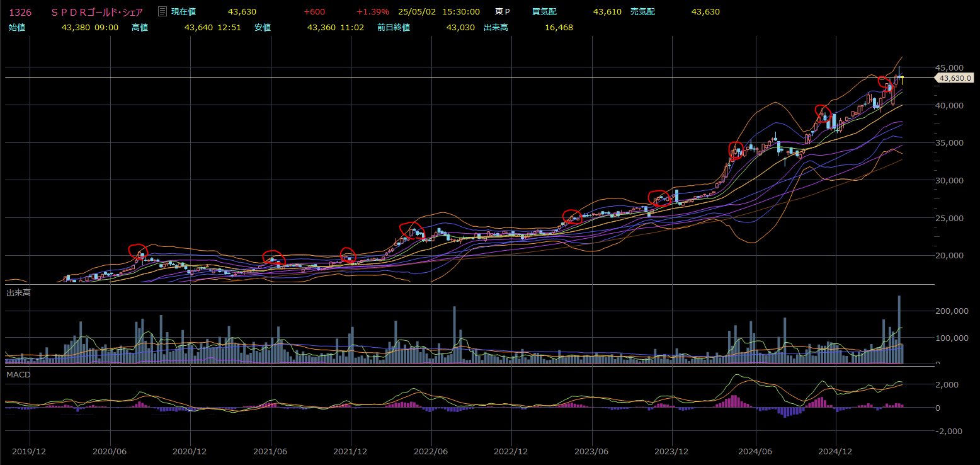Select the high price 43,640
This screenshot has width=980, height=465.
199,28
